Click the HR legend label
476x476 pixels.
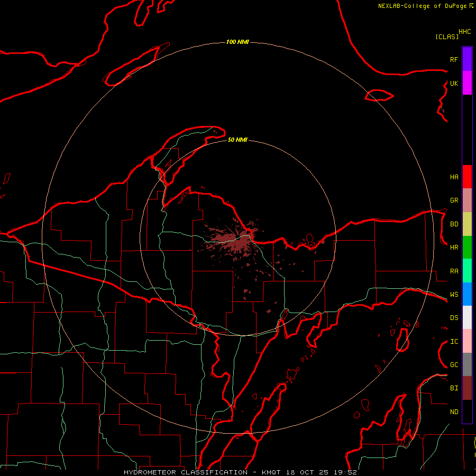(454, 248)
